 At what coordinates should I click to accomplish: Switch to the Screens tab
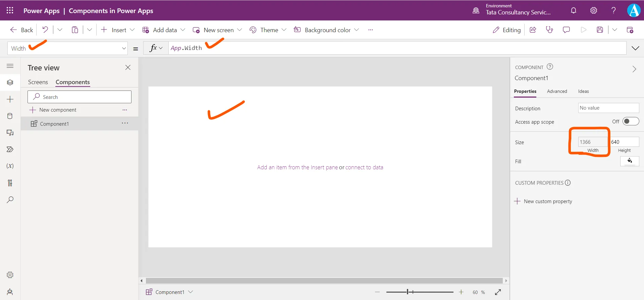[38, 82]
